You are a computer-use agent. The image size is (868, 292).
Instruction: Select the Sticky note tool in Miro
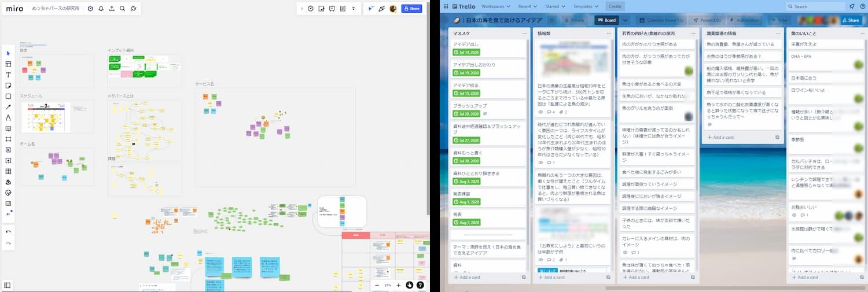coord(8,86)
